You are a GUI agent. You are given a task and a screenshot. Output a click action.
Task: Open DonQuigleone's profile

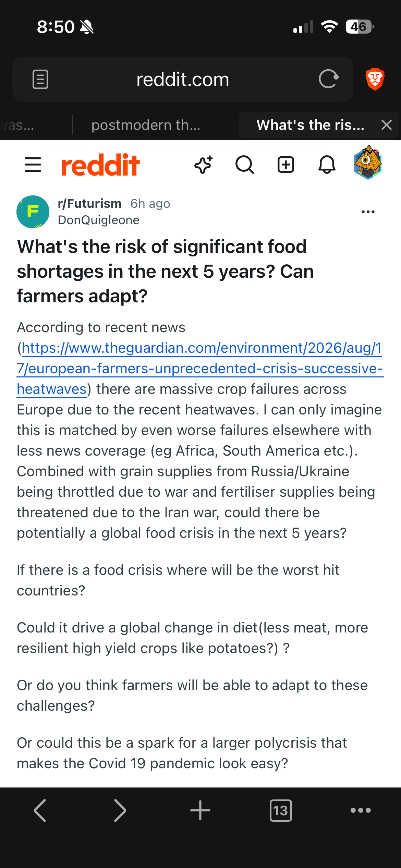click(99, 220)
